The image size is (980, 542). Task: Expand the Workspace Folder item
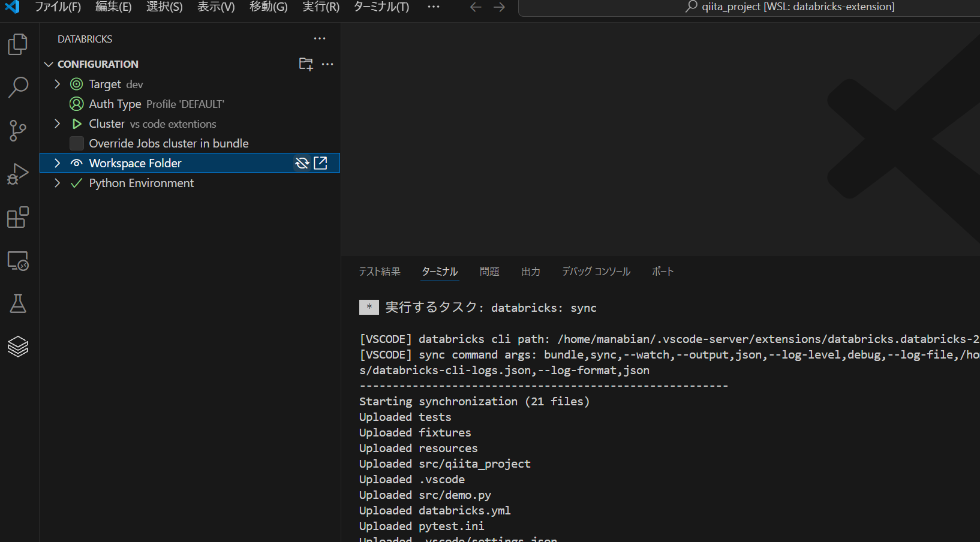57,163
